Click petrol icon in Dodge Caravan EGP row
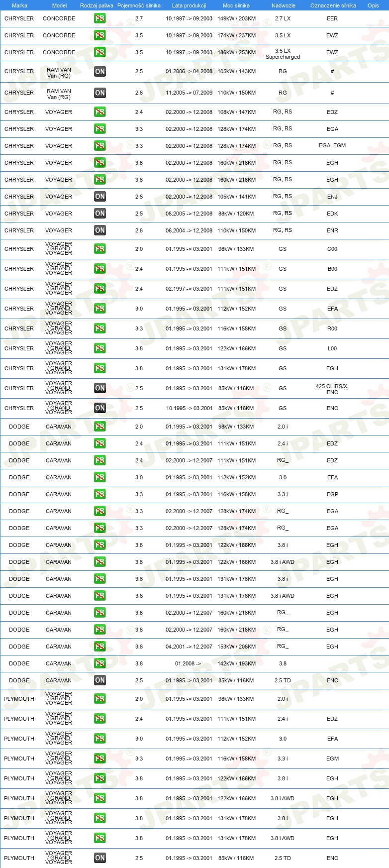This screenshot has width=389, height=868. (x=100, y=494)
